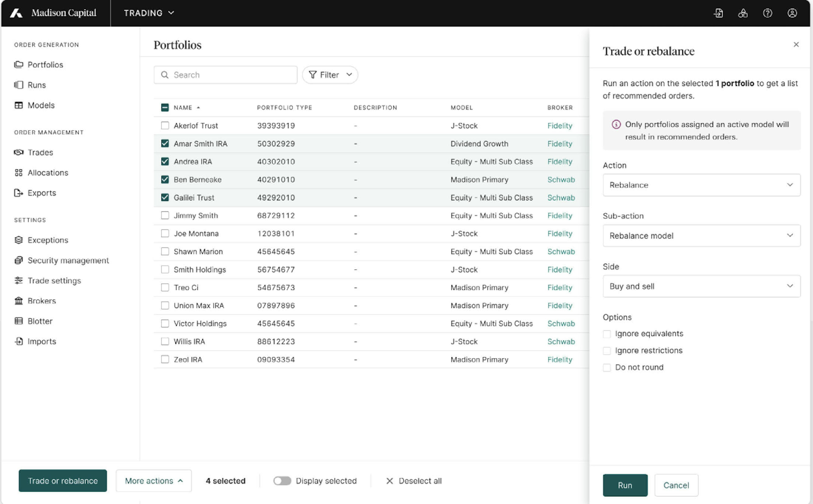
Task: Open the Blotter page
Action: click(40, 321)
